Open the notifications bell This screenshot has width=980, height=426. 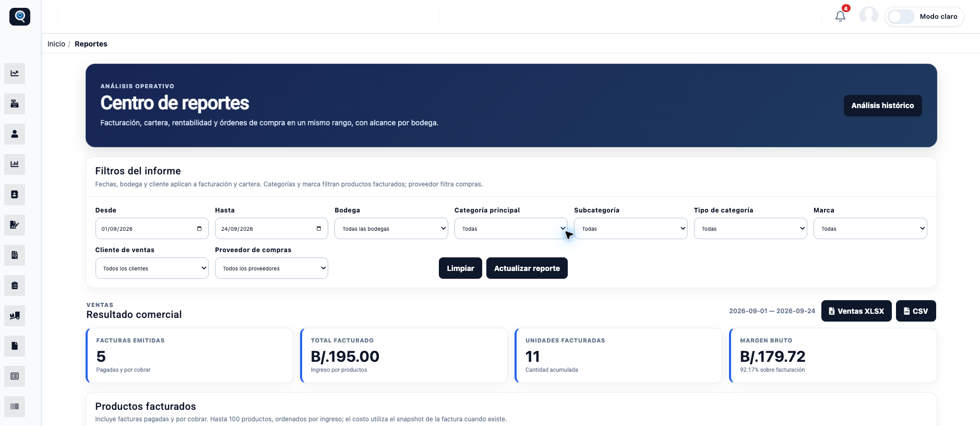[840, 16]
